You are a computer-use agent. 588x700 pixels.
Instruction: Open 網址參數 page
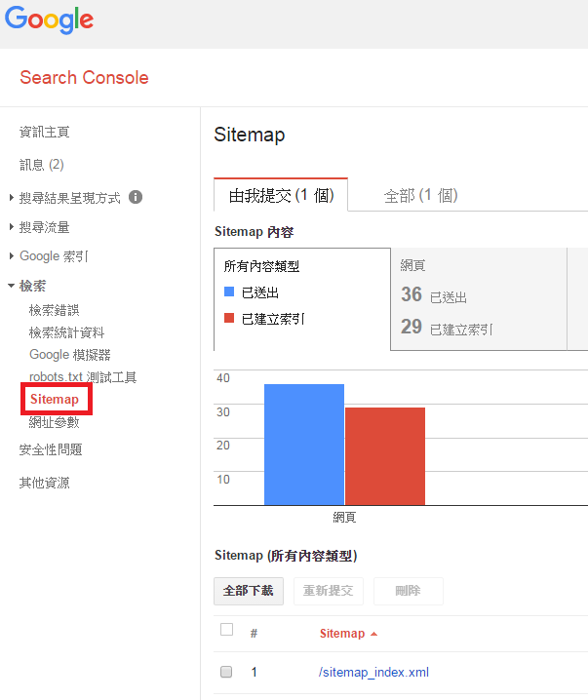tap(54, 422)
